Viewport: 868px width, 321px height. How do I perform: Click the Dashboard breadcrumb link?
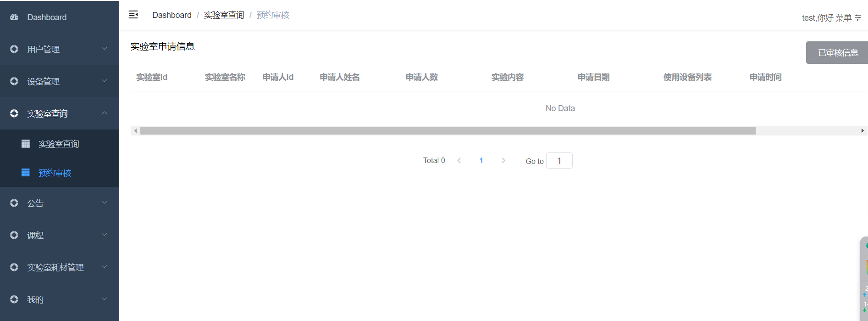172,15
